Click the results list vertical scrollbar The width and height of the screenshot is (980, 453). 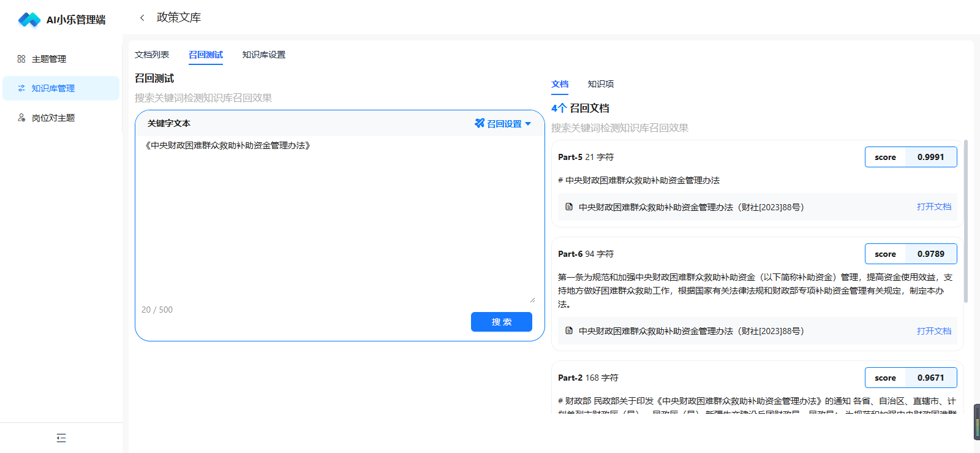click(x=966, y=221)
